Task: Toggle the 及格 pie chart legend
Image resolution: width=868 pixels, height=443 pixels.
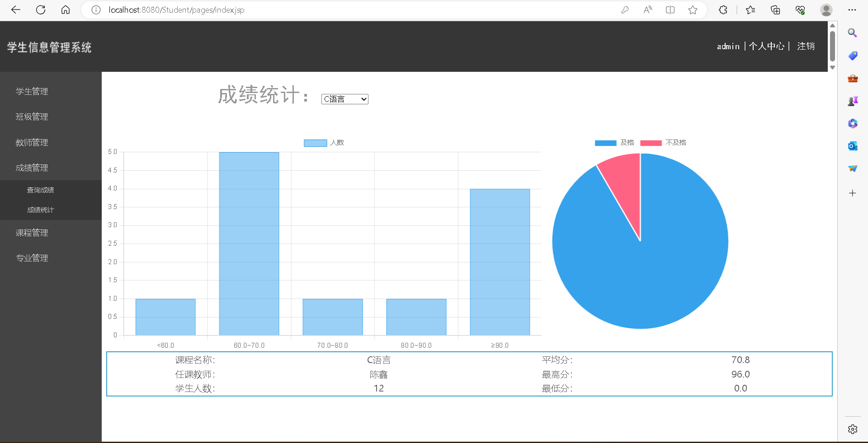Action: coord(614,143)
